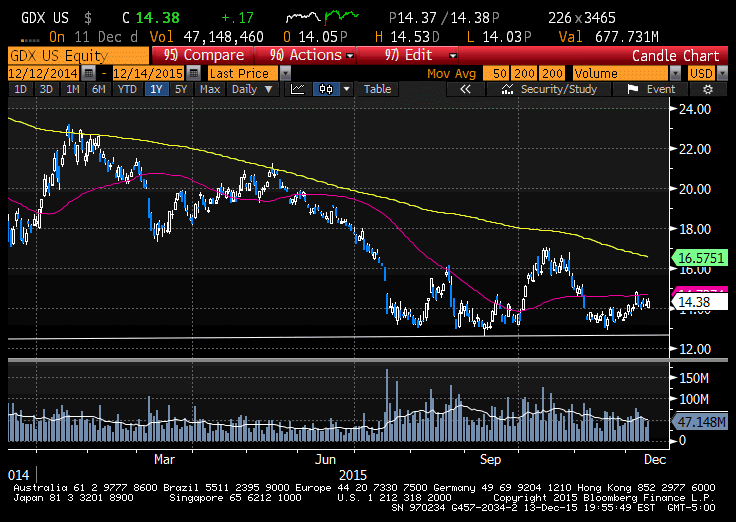Expand the Last Price dropdown arrow
Image resolution: width=736 pixels, height=522 pixels.
[285, 73]
